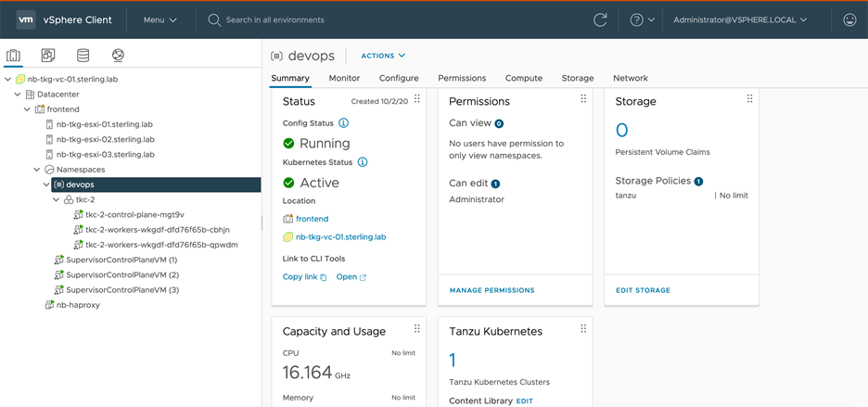Click the refresh icon in the top bar
Image resolution: width=868 pixels, height=407 pixels.
(x=600, y=19)
